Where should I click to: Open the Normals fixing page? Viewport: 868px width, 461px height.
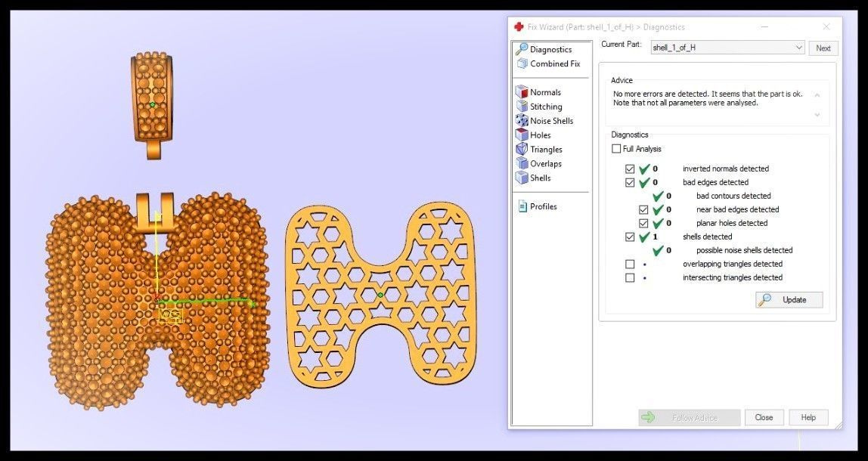[x=538, y=92]
